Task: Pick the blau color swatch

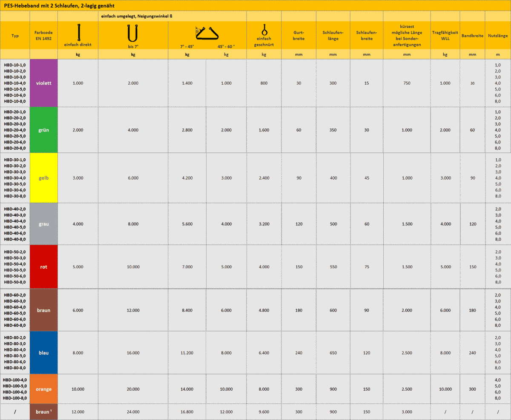Action: click(x=43, y=353)
